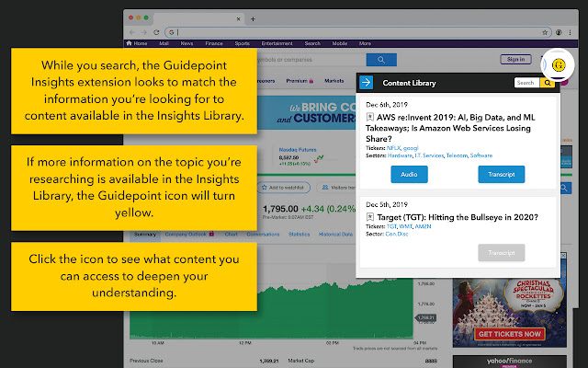Open Mail in Yahoo navigation bar
This screenshot has height=368, width=588.
(x=164, y=43)
